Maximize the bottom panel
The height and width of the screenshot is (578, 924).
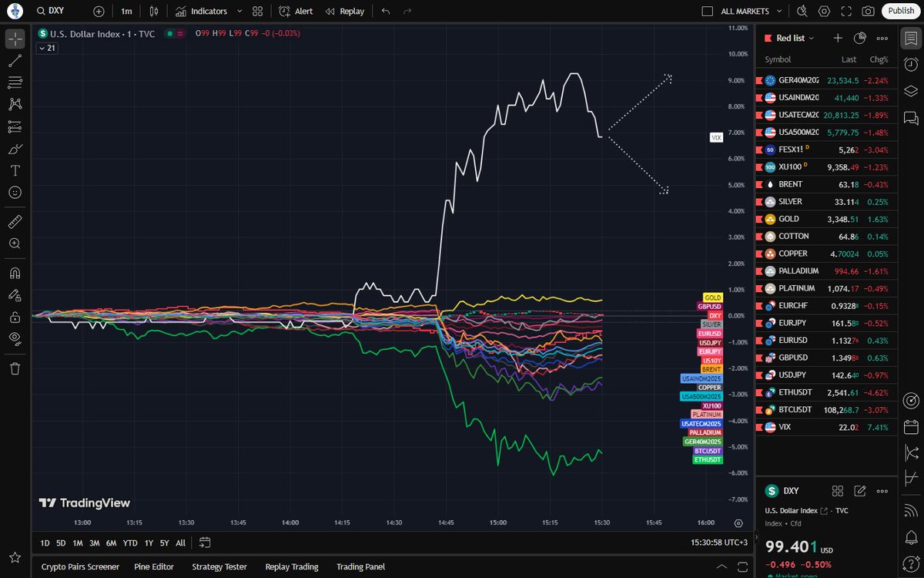coord(741,566)
